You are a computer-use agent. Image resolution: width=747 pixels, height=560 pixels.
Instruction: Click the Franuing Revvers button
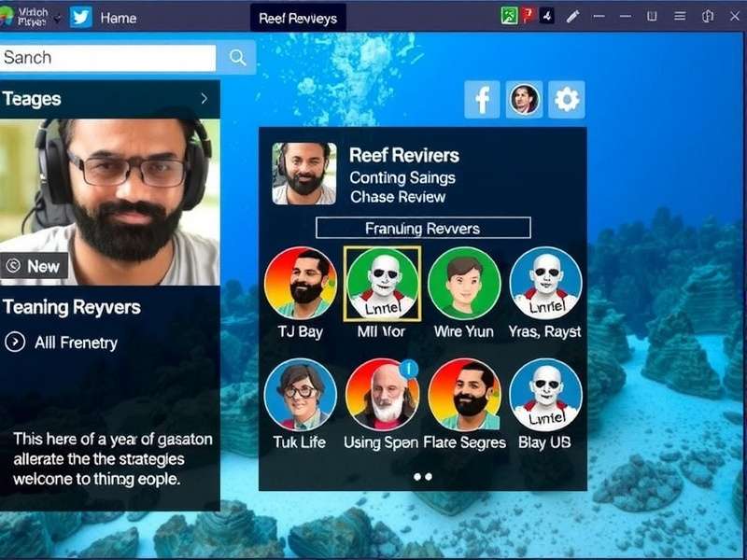[422, 228]
